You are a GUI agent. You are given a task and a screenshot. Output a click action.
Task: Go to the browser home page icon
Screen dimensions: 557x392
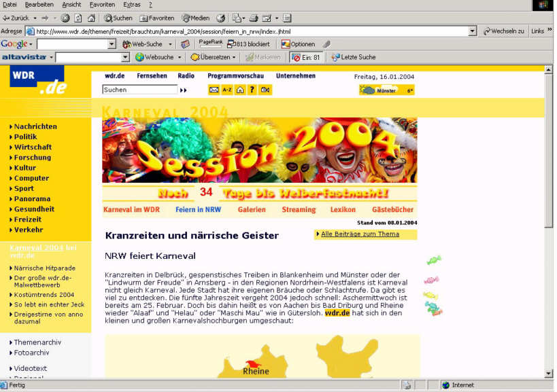click(91, 18)
